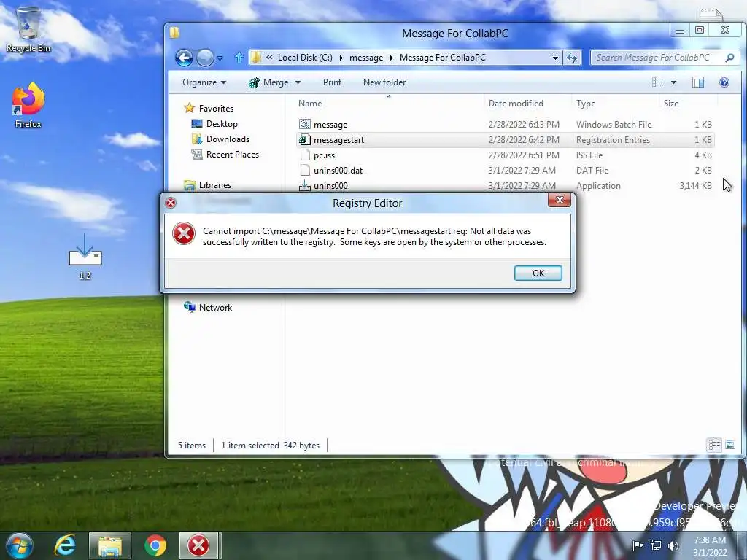Toggle the preview pane
The width and height of the screenshot is (747, 560).
(698, 82)
